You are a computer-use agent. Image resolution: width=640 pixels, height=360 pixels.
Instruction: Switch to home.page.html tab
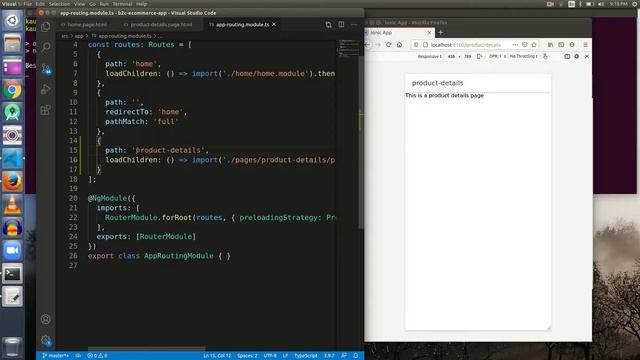click(87, 25)
